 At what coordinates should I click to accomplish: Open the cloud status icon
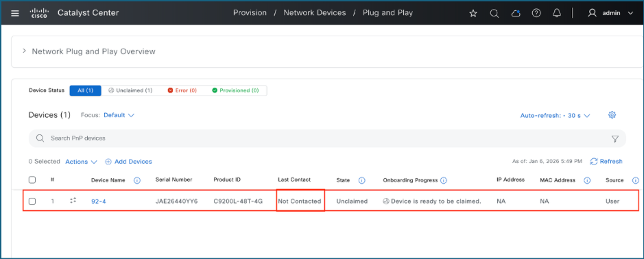[x=516, y=13]
